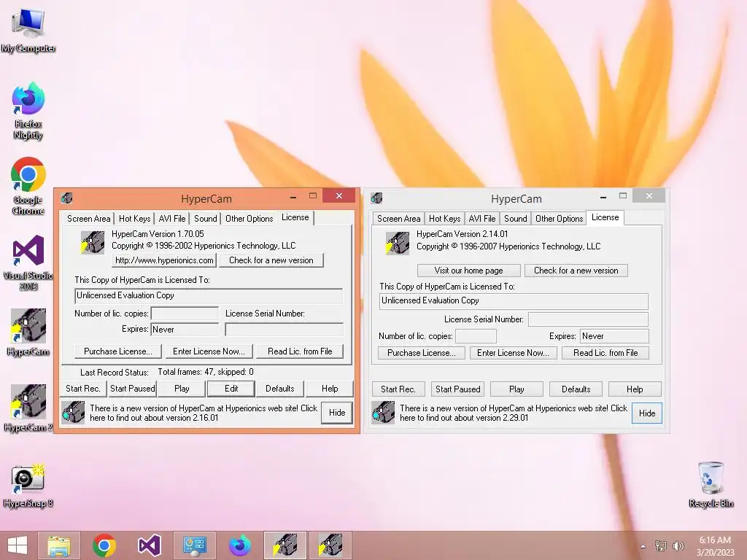
Task: Click the Edit button in HyperCam 1.70
Action: [231, 389]
